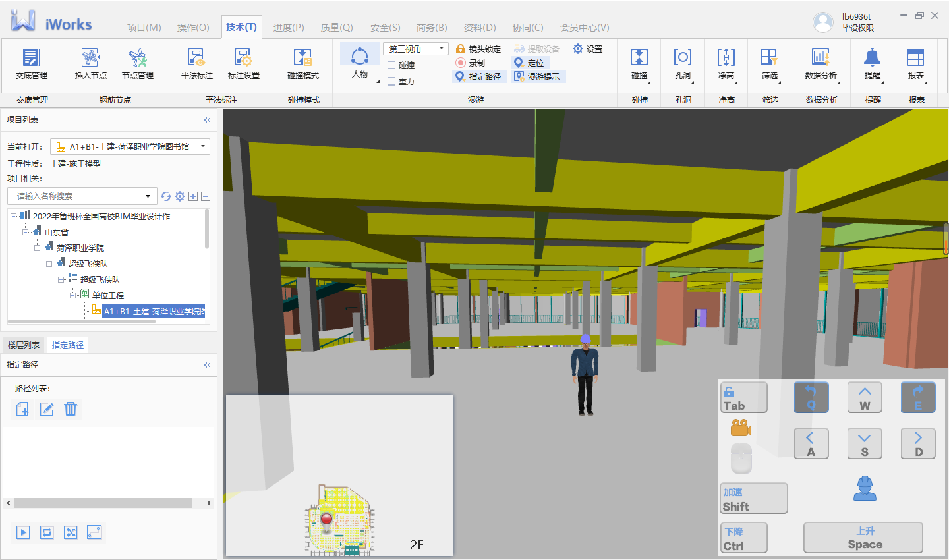Switch to the 进度(P) tab
This screenshot has width=949, height=560.
pyautogui.click(x=288, y=28)
